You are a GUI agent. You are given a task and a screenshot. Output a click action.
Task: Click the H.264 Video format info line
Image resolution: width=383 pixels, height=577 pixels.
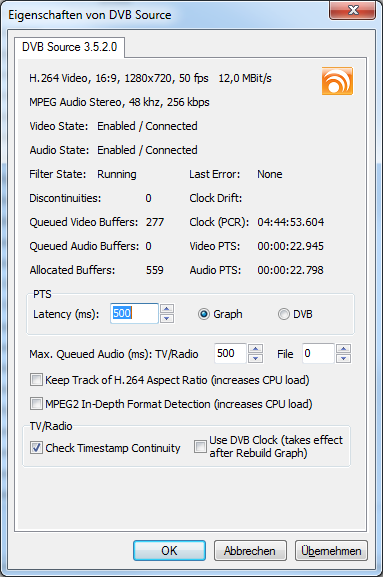(x=118, y=78)
